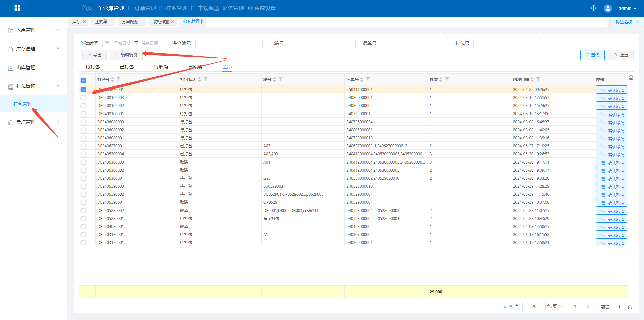Click the 装箱装袋 button
Screen dimensions: 644x320
click(126, 55)
